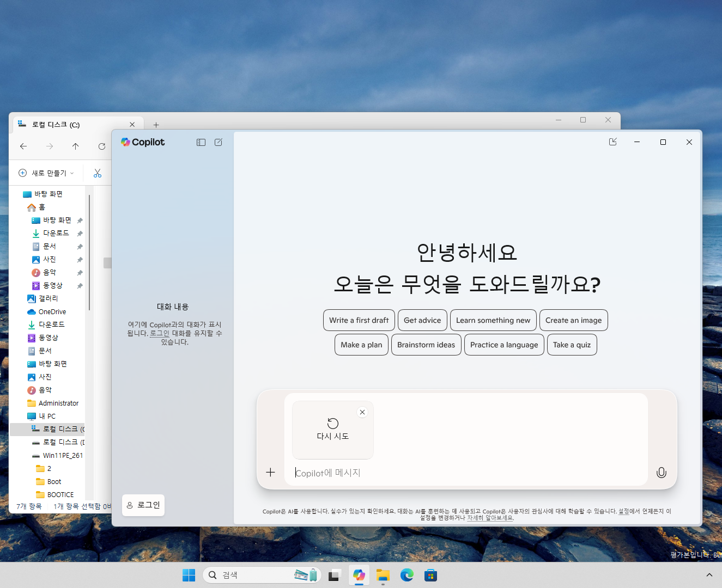Open the 새로 만들기 dropdown in Explorer

(46, 173)
